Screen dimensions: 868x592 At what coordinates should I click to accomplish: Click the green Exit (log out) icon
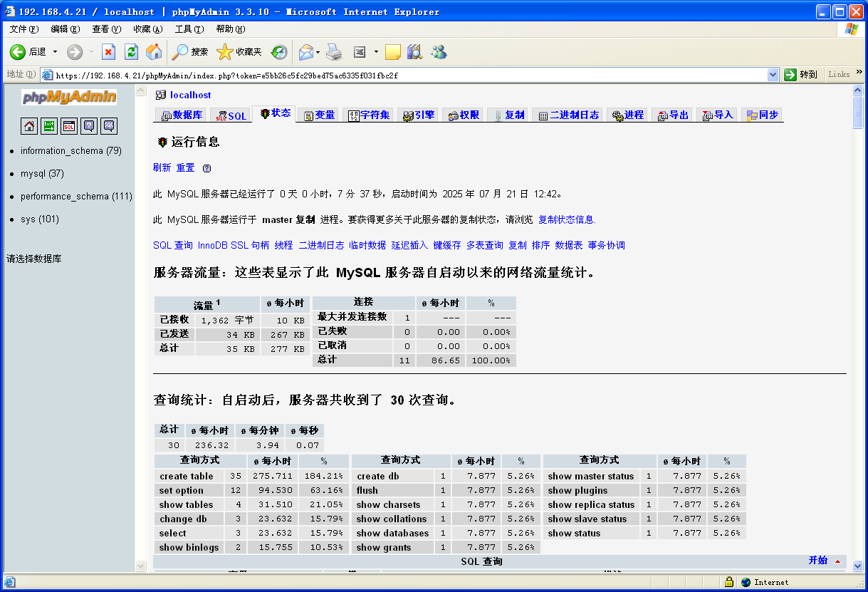[x=49, y=126]
